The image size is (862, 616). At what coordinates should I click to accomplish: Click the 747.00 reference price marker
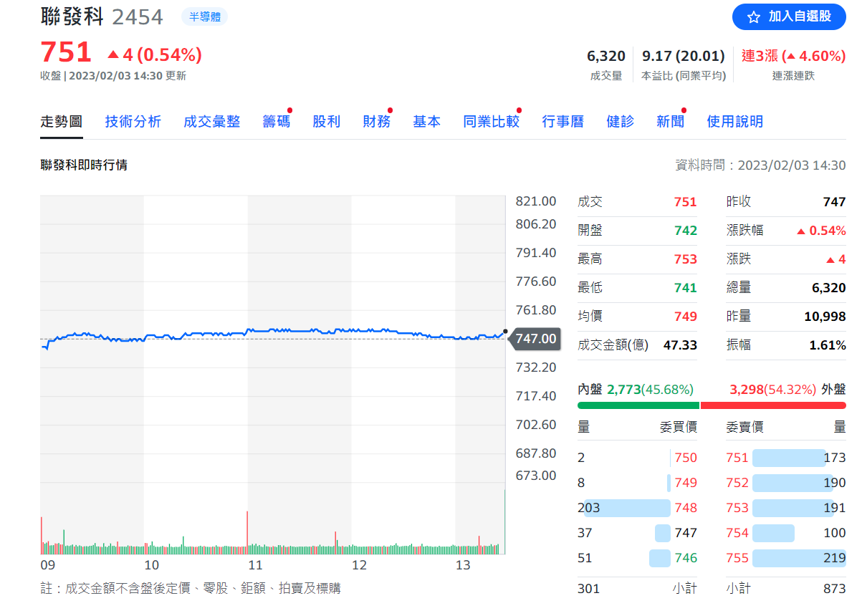(535, 339)
